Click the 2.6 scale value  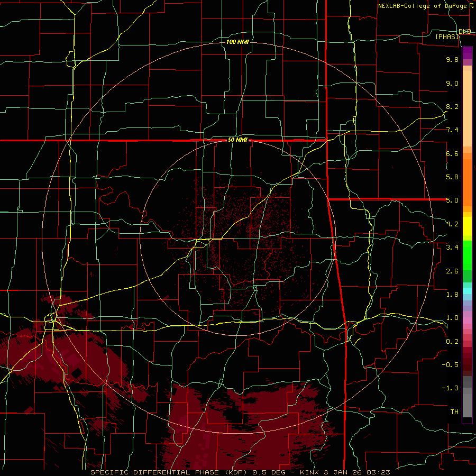point(452,271)
